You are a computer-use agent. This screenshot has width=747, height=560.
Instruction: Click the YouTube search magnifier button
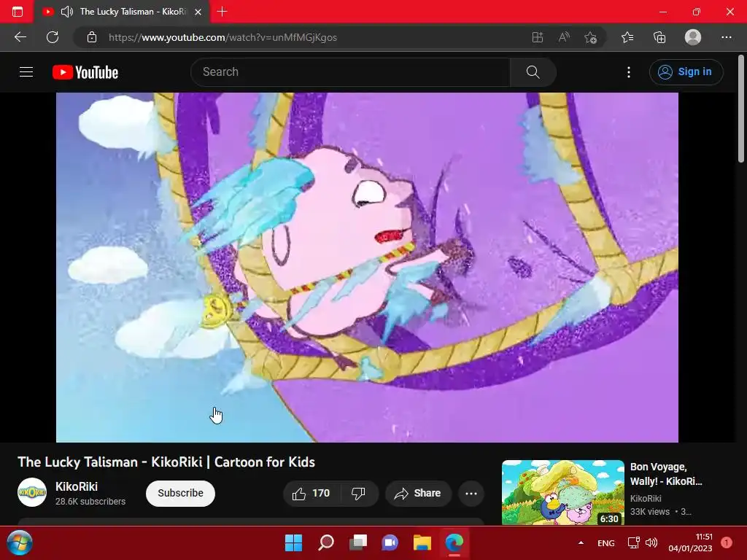pos(533,72)
